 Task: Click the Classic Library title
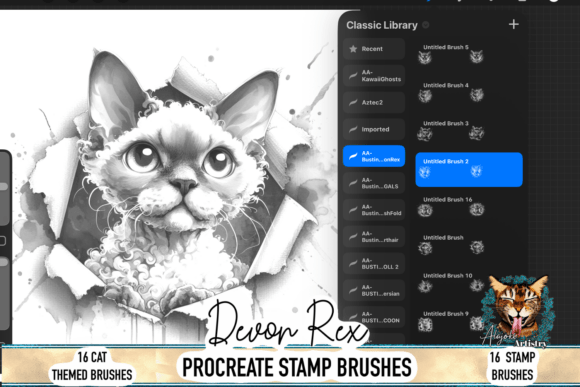382,25
